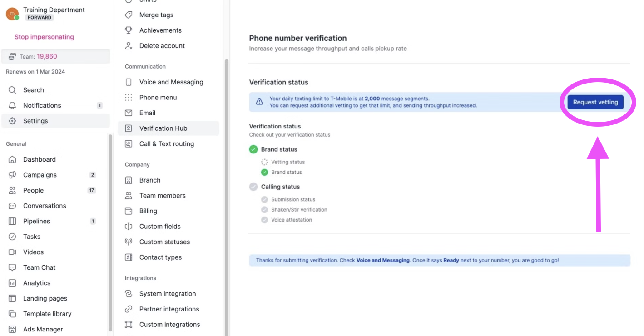644x336 pixels.
Task: Open the Email communication settings
Action: 145,113
